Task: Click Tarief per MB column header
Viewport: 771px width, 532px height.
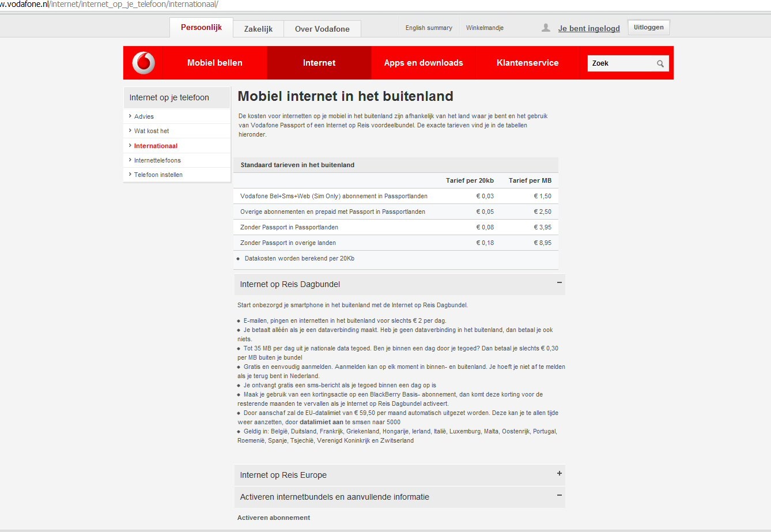Action: (530, 180)
